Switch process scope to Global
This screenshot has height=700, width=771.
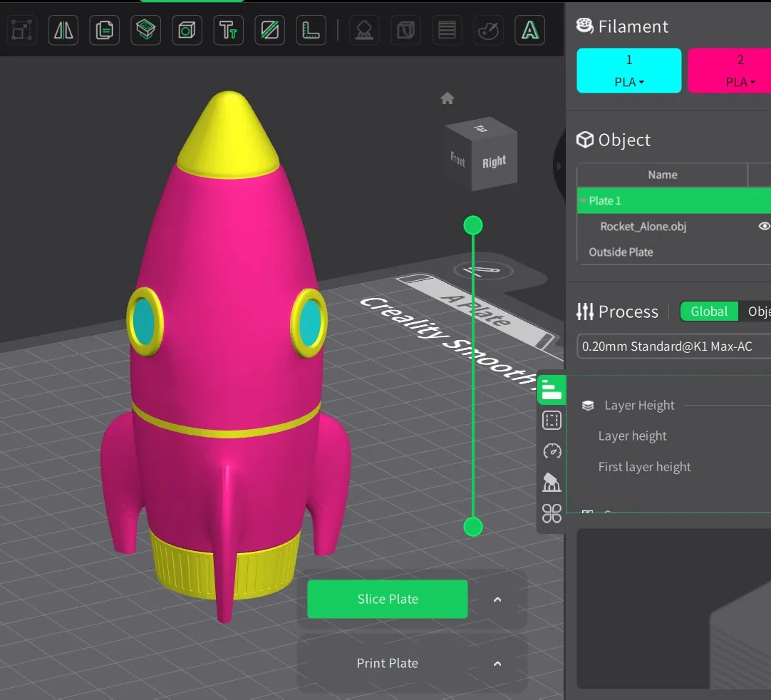point(708,312)
